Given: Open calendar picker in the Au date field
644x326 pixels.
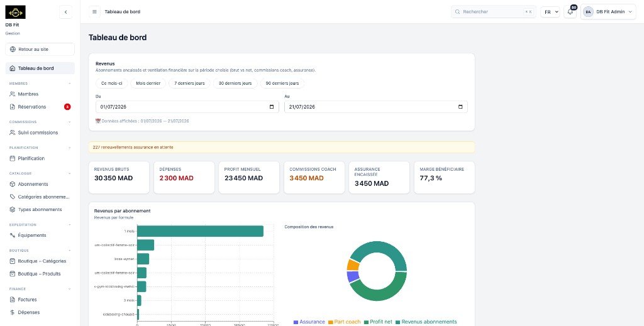Looking at the screenshot, I should [460, 107].
